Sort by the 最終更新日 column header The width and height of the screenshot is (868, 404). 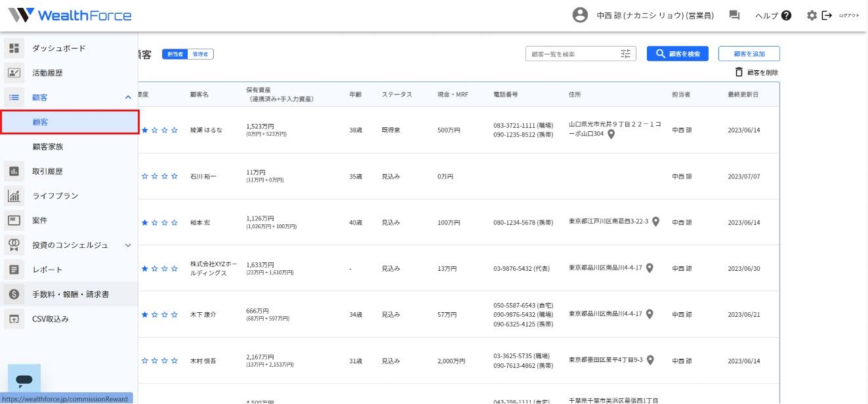743,94
